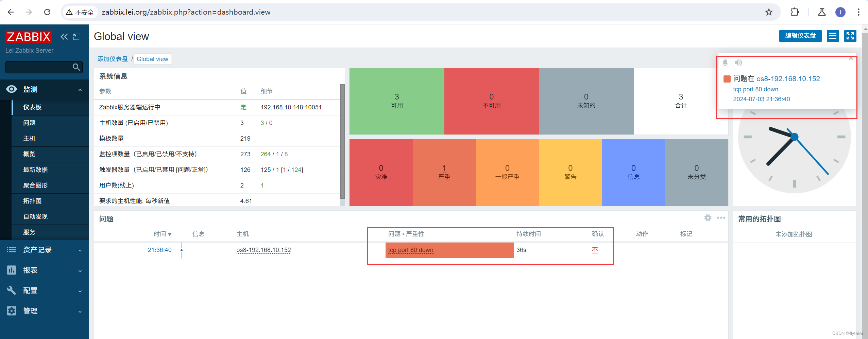Bookmark page with the star icon

pos(769,12)
